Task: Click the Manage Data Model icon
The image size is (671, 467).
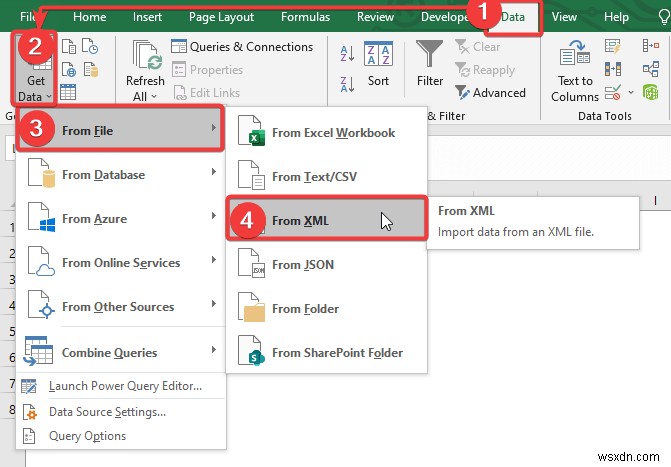Action: click(650, 92)
